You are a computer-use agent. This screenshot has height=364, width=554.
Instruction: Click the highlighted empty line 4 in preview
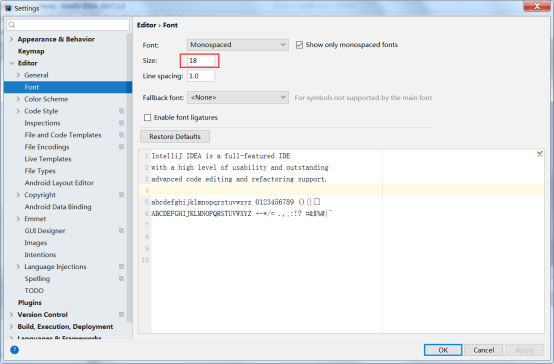[x=341, y=190]
